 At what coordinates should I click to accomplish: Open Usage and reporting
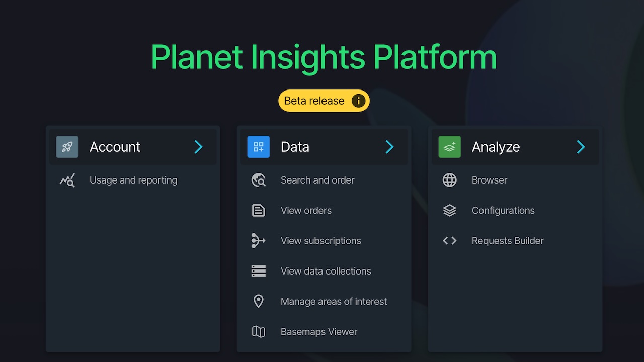(133, 180)
